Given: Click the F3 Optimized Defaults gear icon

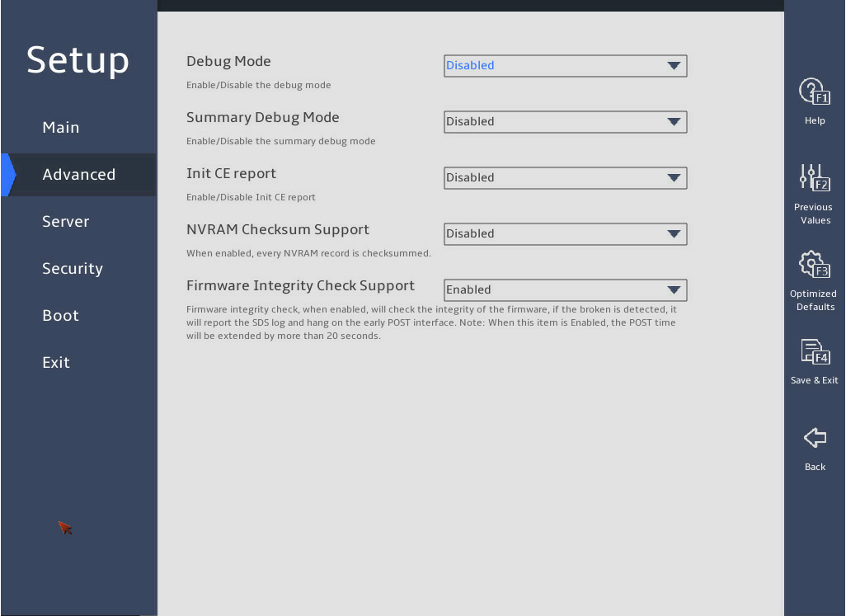Looking at the screenshot, I should (x=814, y=265).
